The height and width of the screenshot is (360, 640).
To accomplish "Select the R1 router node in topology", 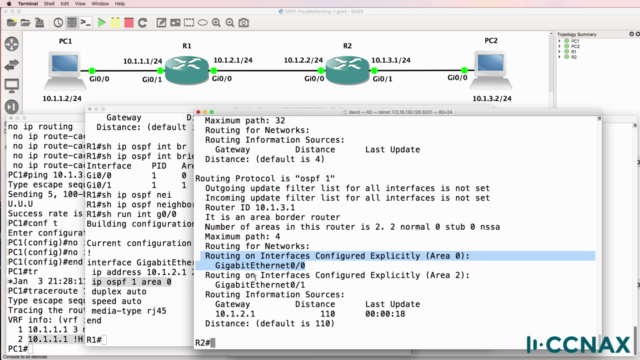I will pos(187,70).
